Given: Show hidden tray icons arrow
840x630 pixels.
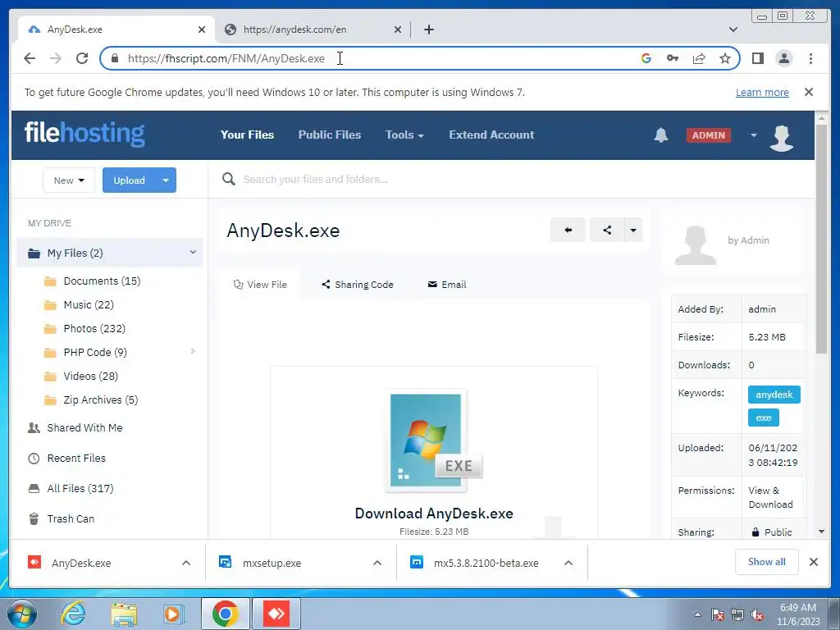Looking at the screenshot, I should [x=697, y=614].
